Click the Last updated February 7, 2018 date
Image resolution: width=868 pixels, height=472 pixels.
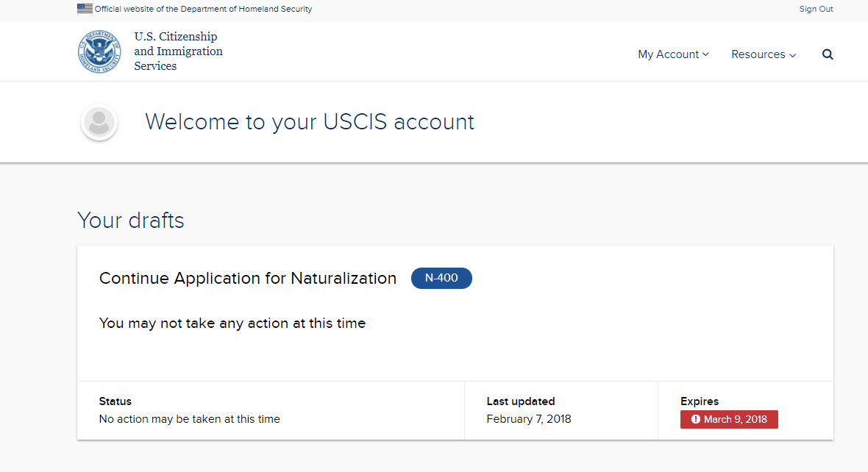[x=529, y=419]
